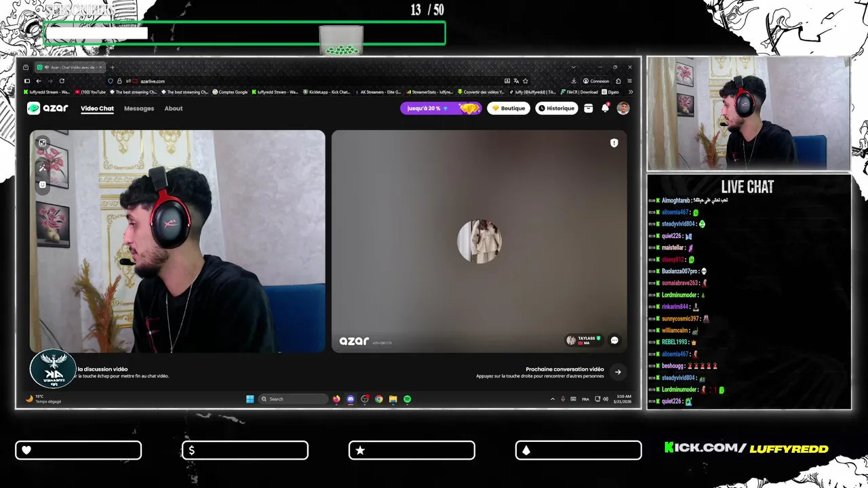The width and height of the screenshot is (868, 488).
Task: Click the partner's circular profile picture
Action: pos(479,241)
